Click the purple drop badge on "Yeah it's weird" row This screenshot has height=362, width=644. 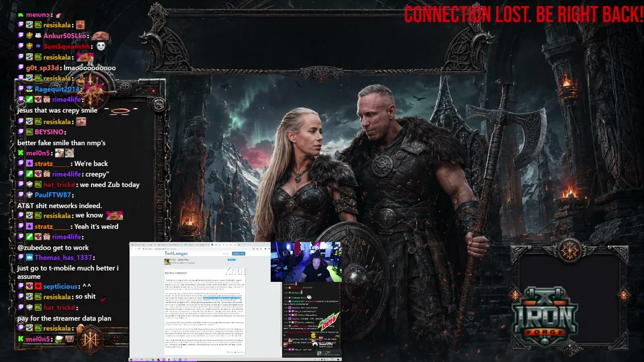(29, 226)
